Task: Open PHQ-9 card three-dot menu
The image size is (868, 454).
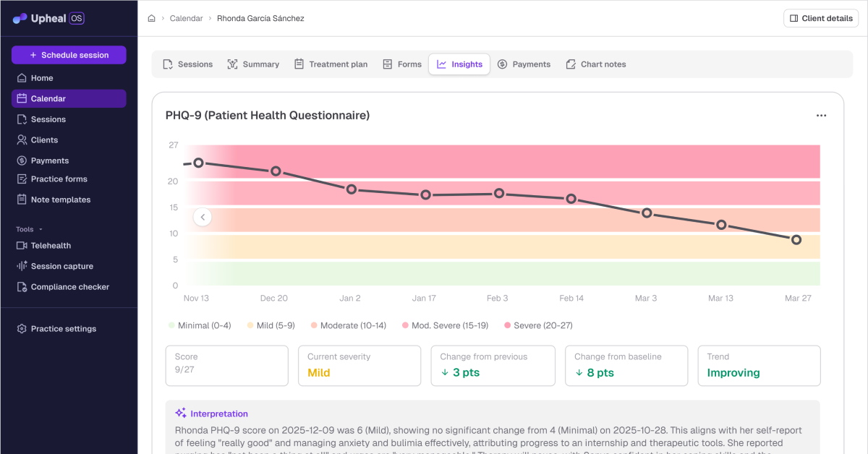Action: point(821,116)
